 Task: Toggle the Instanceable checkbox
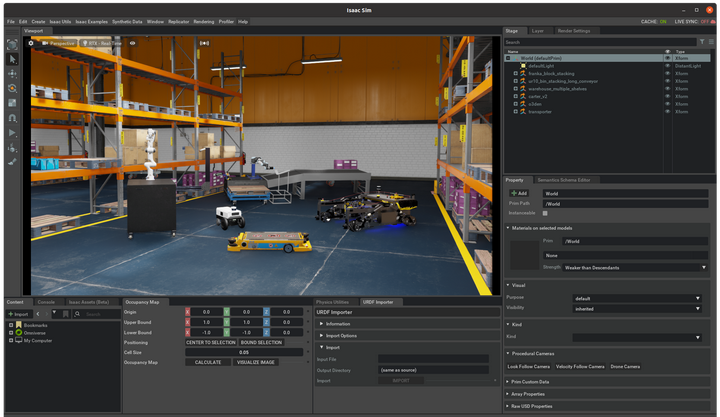[545, 213]
